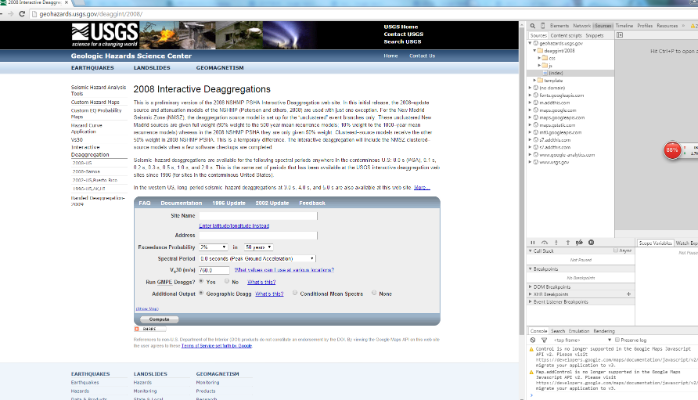Click the yellow warnings count icon in DevTools

694,26
